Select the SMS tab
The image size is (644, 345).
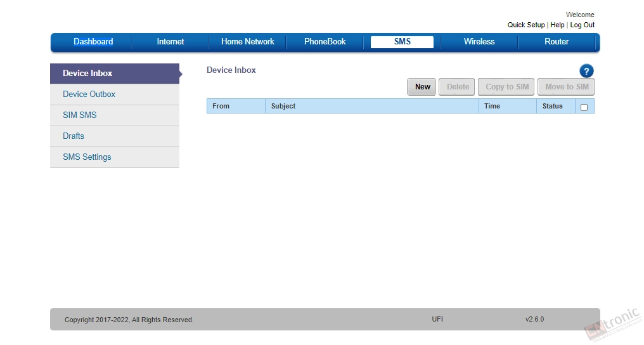(x=402, y=42)
